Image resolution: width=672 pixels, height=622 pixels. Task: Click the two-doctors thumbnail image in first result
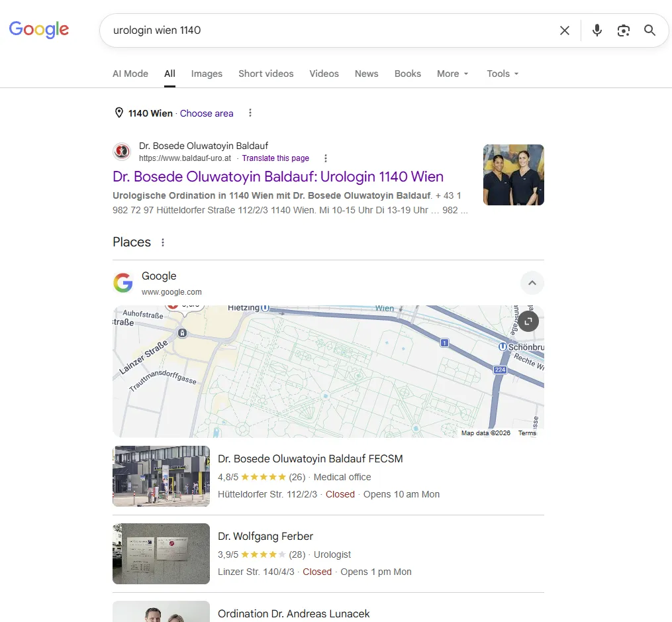click(513, 175)
